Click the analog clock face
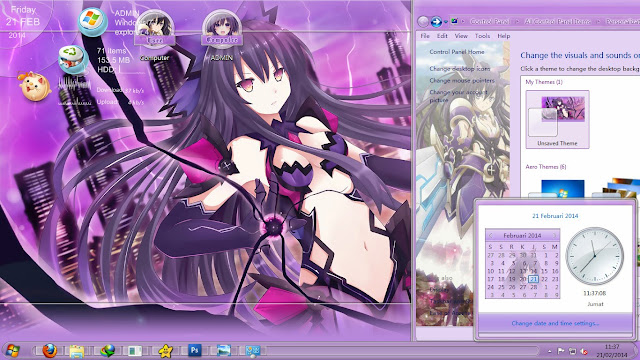The height and width of the screenshot is (360, 640). pyautogui.click(x=594, y=256)
